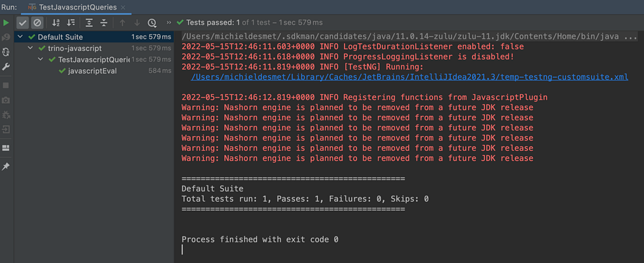The height and width of the screenshot is (263, 644).
Task: Pin the Run tab
Action: [6, 166]
